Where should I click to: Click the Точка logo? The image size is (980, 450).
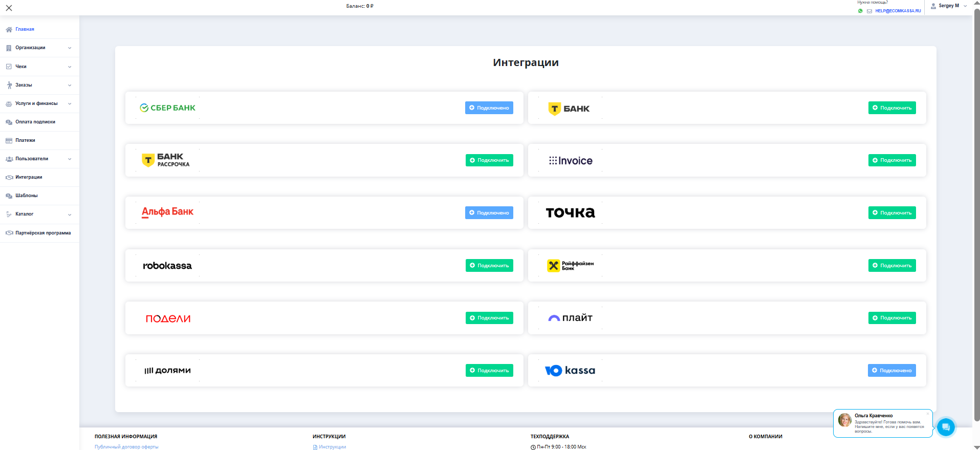pyautogui.click(x=570, y=212)
